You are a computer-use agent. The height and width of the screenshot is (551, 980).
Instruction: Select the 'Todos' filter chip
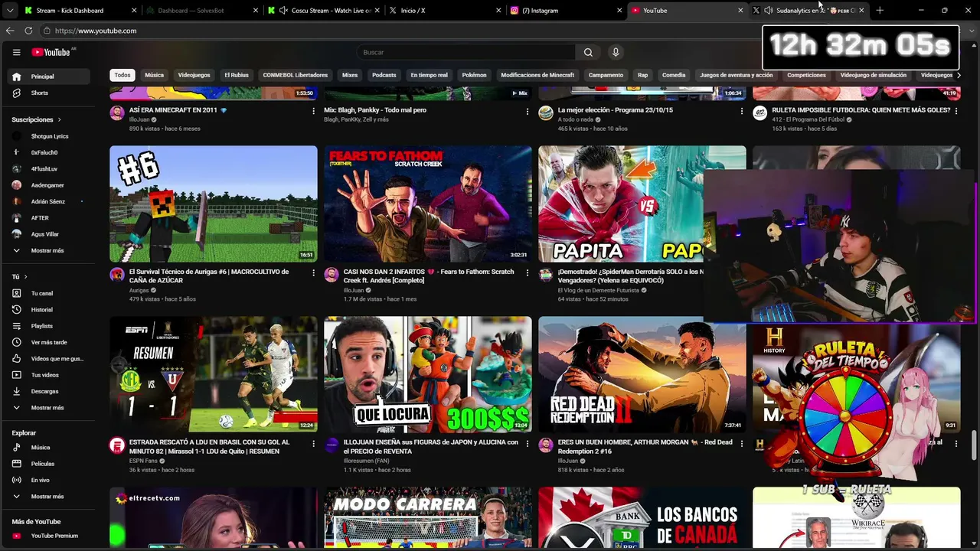click(122, 75)
